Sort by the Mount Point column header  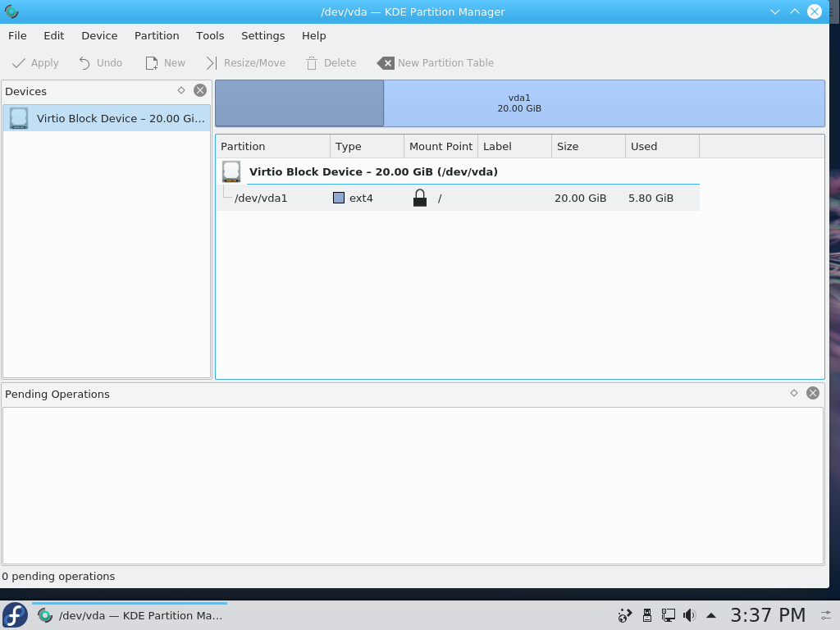(x=441, y=146)
